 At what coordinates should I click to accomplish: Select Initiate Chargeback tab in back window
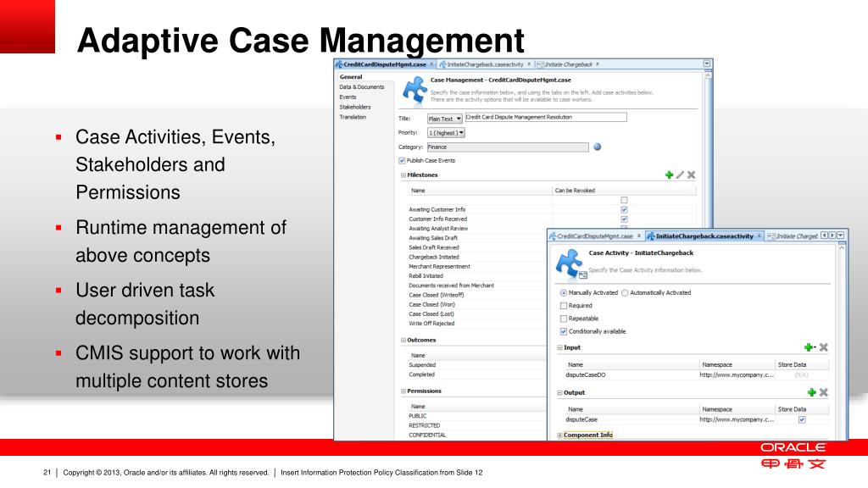(x=569, y=64)
